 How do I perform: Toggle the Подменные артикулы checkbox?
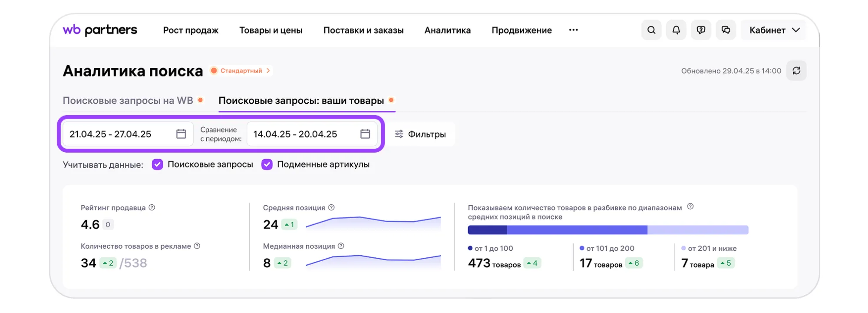point(267,164)
